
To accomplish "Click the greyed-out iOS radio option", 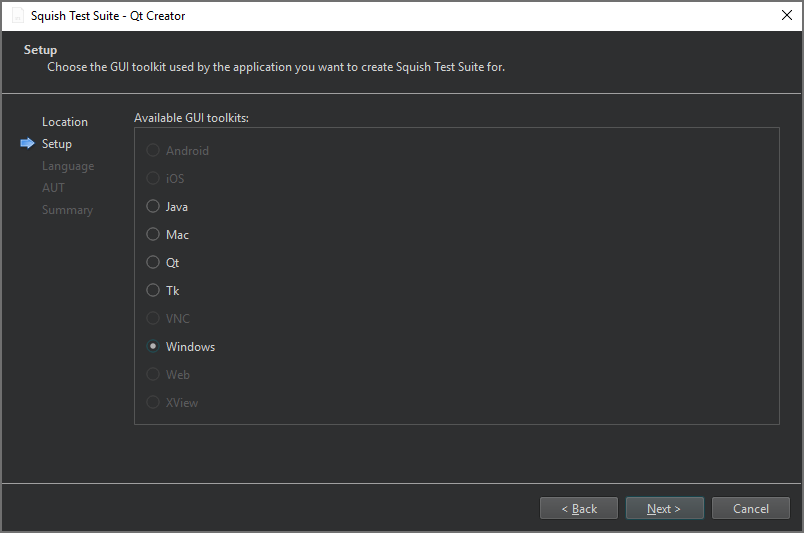I will [153, 179].
